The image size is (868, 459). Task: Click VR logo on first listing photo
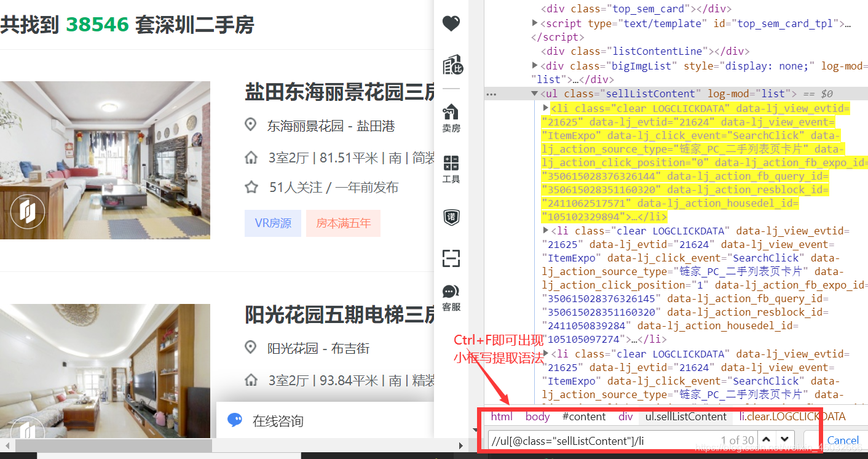point(26,212)
